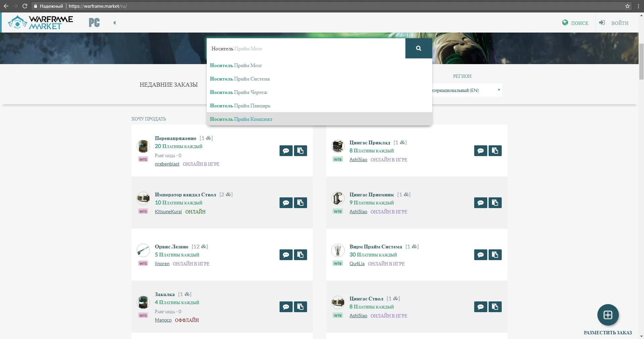
Task: Select suggestion Носитель Прайм Мозг
Action: pos(319,65)
